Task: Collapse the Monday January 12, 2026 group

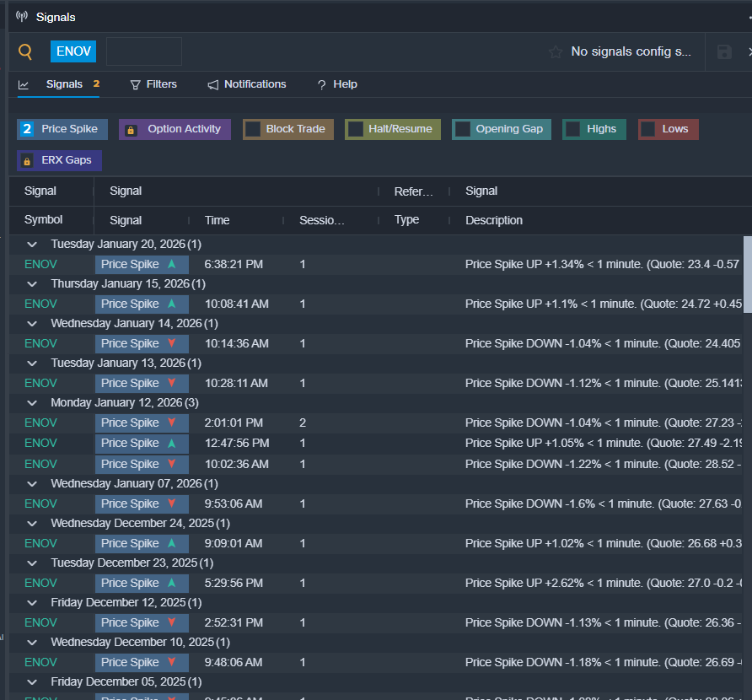Action: pyautogui.click(x=32, y=402)
